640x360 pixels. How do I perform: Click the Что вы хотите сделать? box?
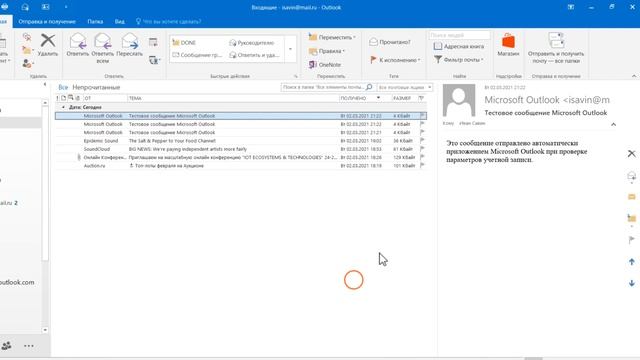(x=168, y=21)
